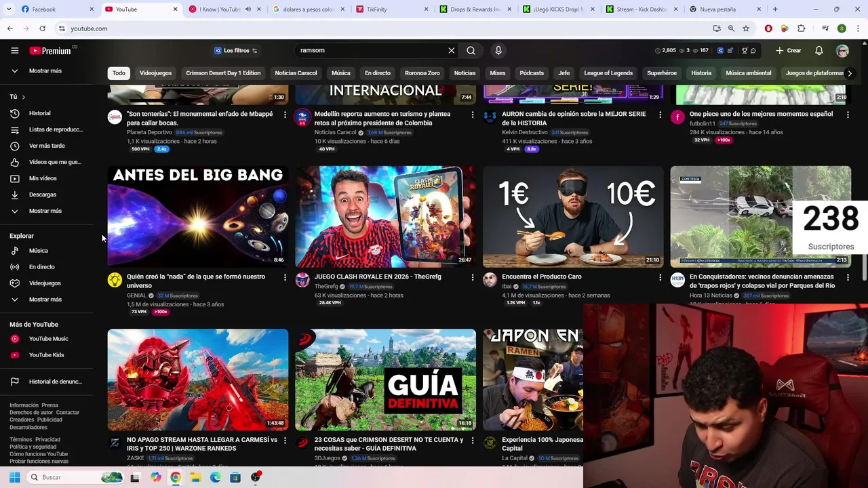Click the magnifier search button
Image resolution: width=868 pixels, height=488 pixels.
(x=471, y=50)
